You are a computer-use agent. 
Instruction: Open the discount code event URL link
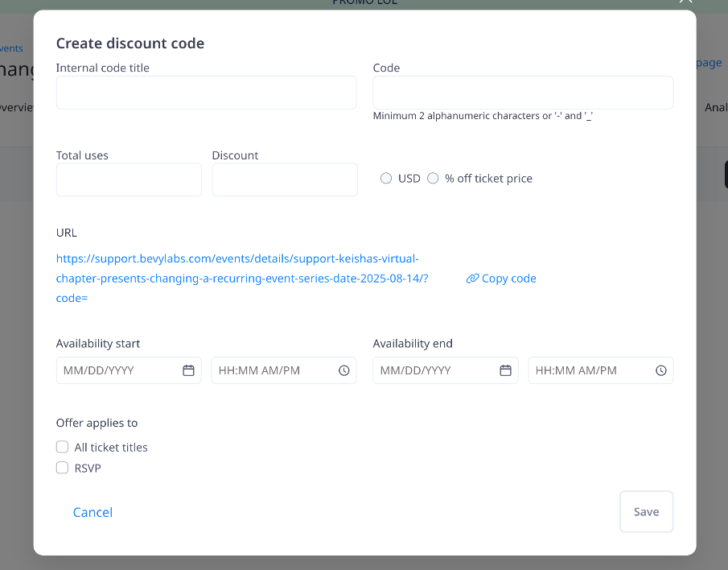click(x=241, y=279)
